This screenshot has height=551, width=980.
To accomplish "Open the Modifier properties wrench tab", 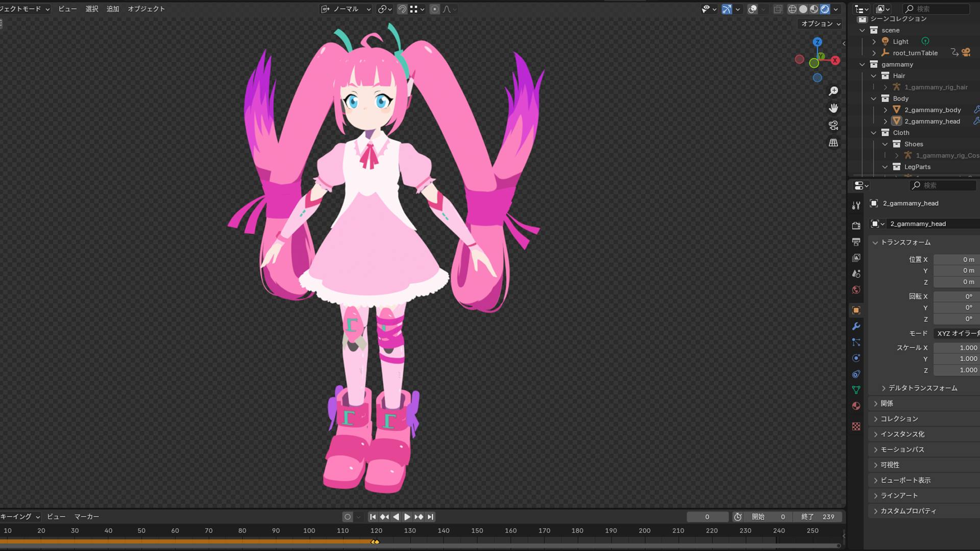I will (856, 326).
